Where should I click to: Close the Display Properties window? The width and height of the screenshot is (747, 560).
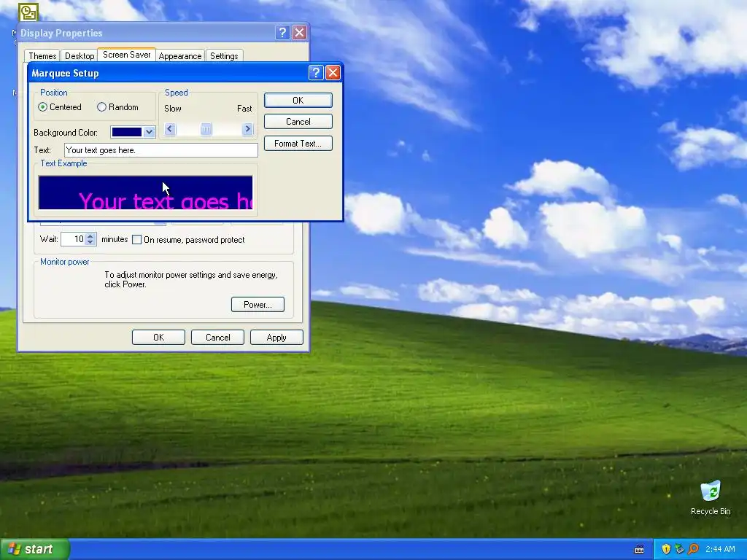[299, 32]
